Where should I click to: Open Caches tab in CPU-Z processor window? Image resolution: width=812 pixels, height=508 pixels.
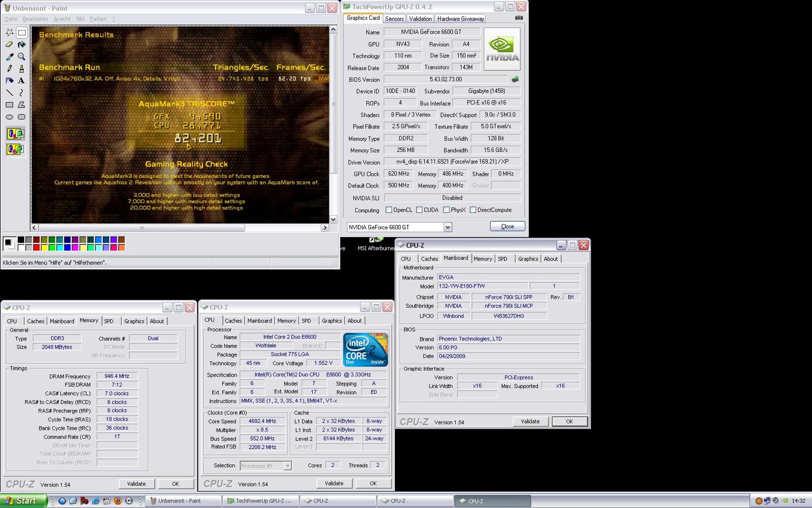(233, 321)
